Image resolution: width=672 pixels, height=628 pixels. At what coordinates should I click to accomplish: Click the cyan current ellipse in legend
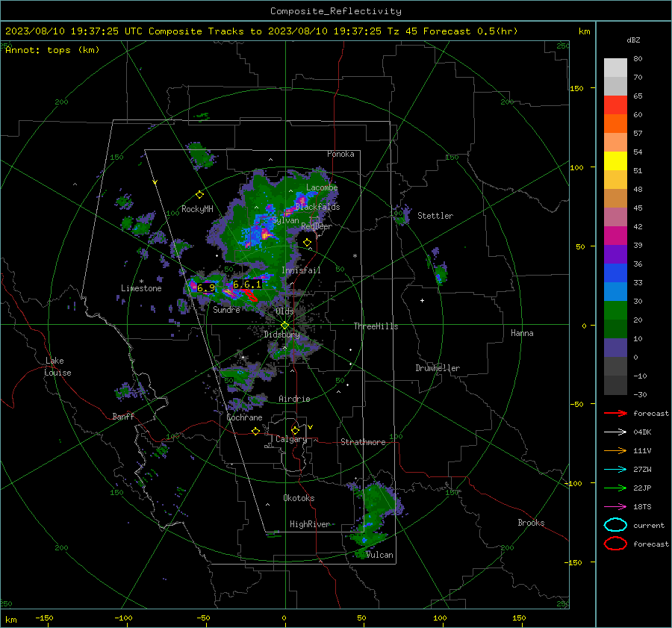click(x=615, y=525)
